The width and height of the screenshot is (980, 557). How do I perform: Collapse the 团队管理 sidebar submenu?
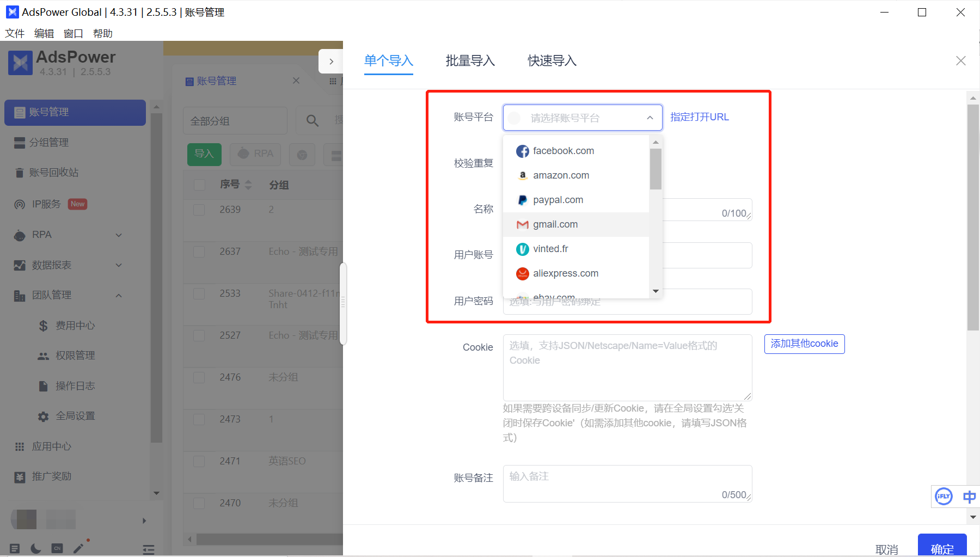coord(119,295)
